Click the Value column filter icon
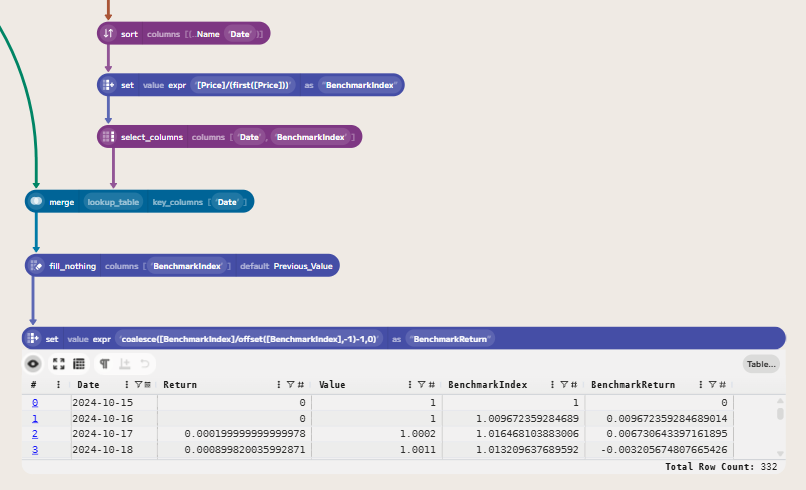This screenshot has width=806, height=490. point(422,385)
